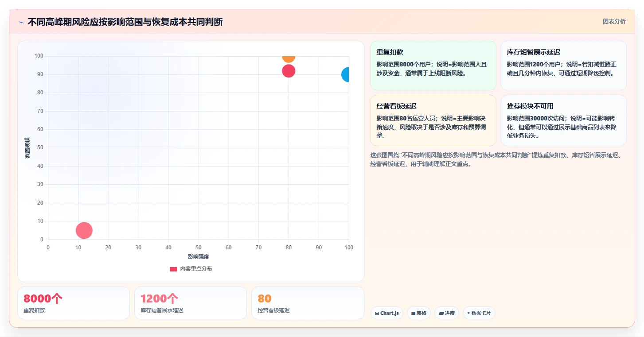Click the 进度 tag chip
Viewport: 644px width, 337px height.
point(446,313)
